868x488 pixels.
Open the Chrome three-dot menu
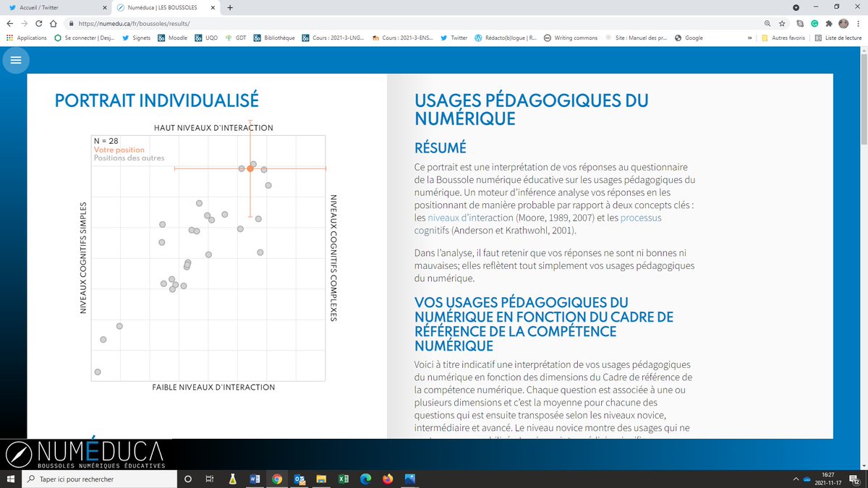(x=859, y=23)
